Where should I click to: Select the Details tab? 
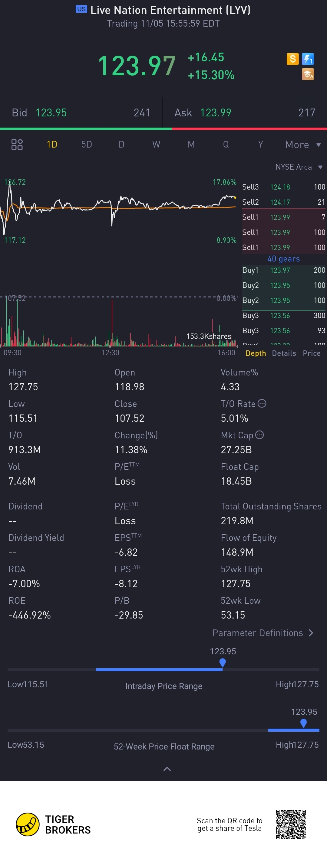284,353
